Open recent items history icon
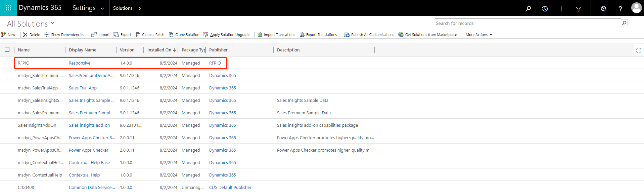The height and width of the screenshot is (196, 644). click(545, 8)
